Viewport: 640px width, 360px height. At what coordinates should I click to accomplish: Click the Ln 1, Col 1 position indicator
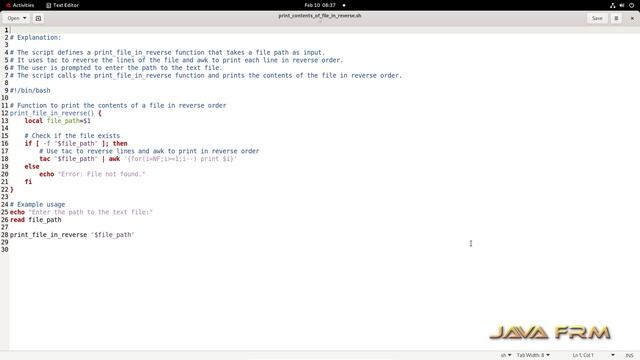(x=583, y=355)
